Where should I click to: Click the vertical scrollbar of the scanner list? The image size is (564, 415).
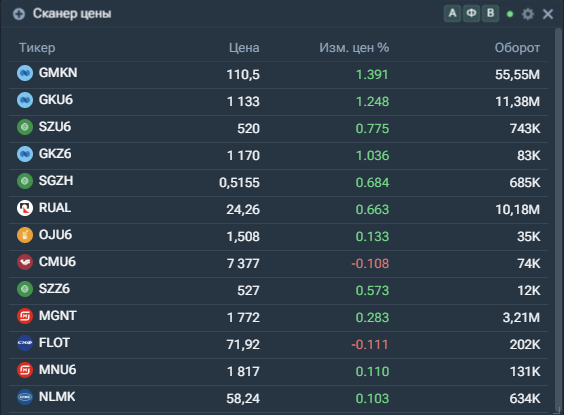point(558,219)
